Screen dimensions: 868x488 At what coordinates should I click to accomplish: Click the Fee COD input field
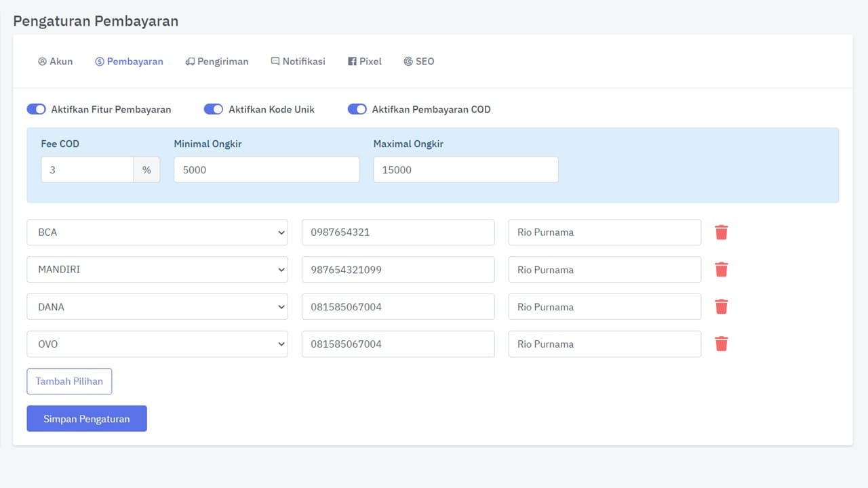coord(87,170)
